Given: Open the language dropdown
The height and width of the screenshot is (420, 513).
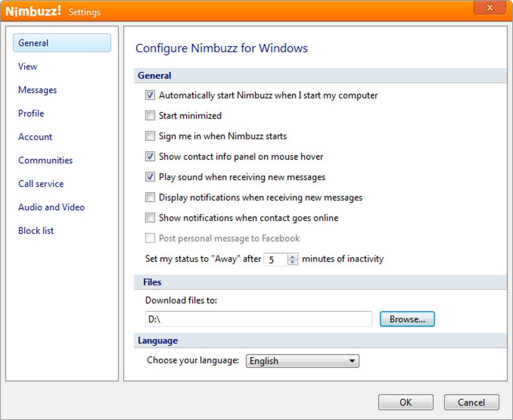Looking at the screenshot, I should [x=302, y=361].
